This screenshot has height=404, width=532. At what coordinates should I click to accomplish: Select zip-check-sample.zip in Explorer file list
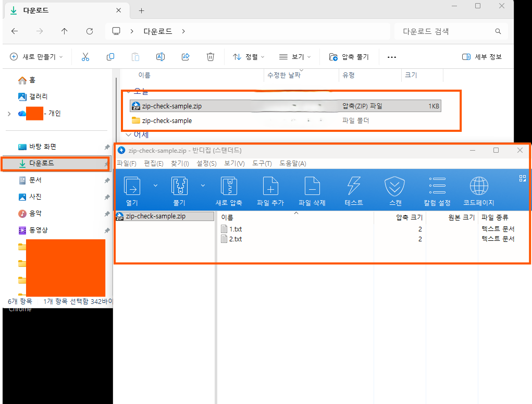click(x=286, y=106)
